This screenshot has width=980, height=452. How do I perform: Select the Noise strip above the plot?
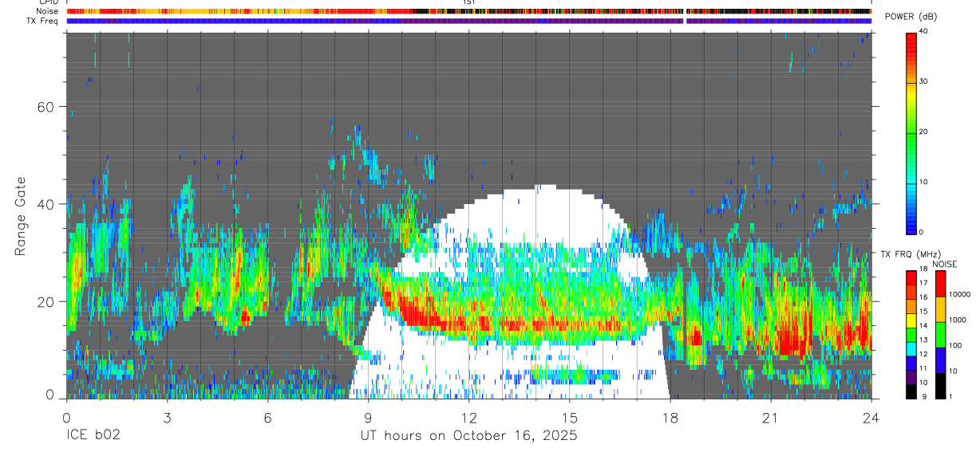coord(469,11)
